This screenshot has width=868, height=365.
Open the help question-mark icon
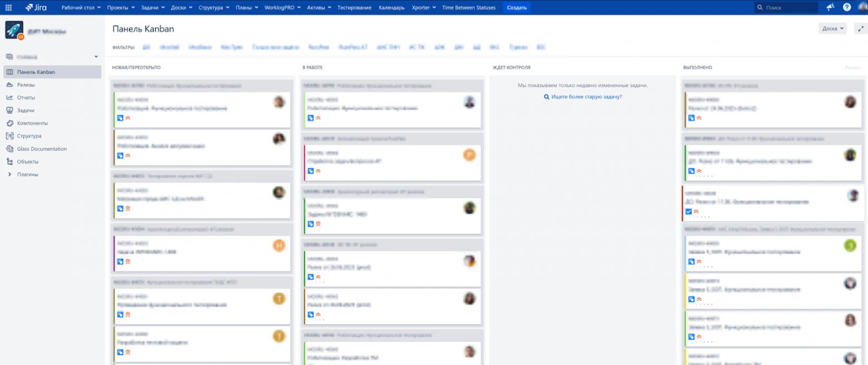coord(846,7)
